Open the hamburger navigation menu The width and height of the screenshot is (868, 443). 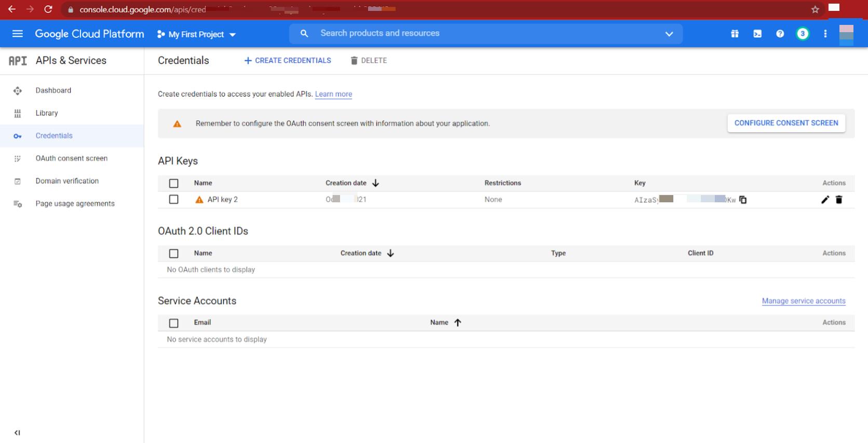tap(18, 34)
